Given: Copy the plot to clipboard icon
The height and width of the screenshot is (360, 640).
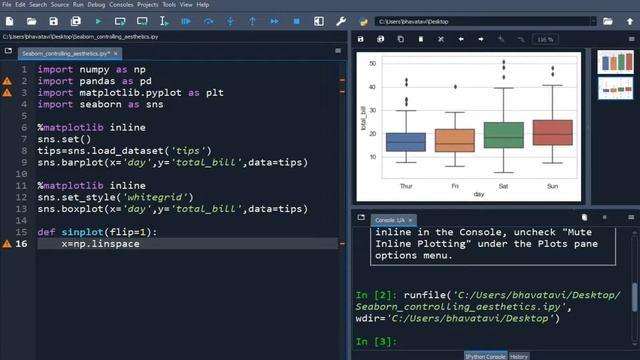Looking at the screenshot, I should pyautogui.click(x=400, y=39).
